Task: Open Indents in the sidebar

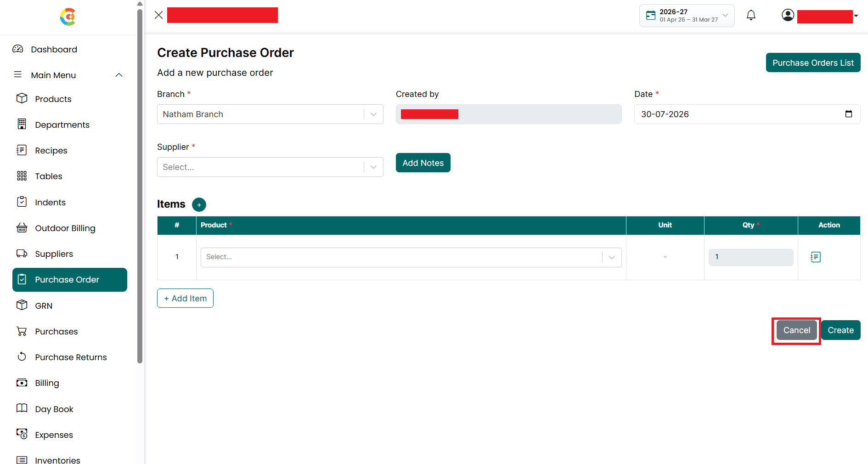Action: pos(50,202)
